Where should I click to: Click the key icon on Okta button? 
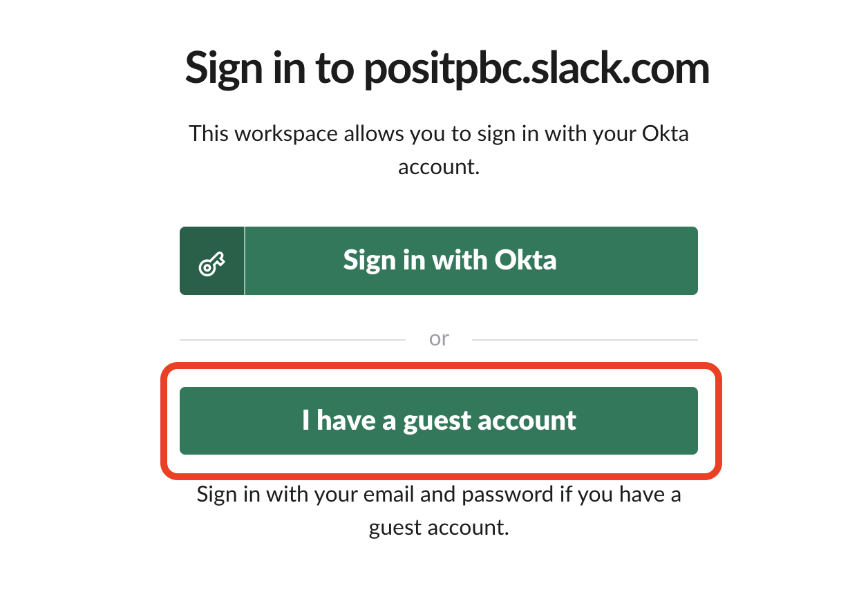point(212,261)
